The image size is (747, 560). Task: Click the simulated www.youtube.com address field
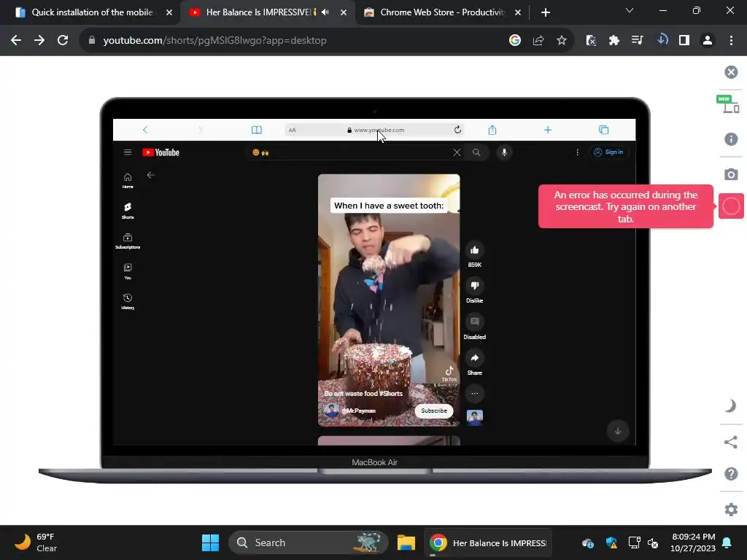click(x=374, y=130)
